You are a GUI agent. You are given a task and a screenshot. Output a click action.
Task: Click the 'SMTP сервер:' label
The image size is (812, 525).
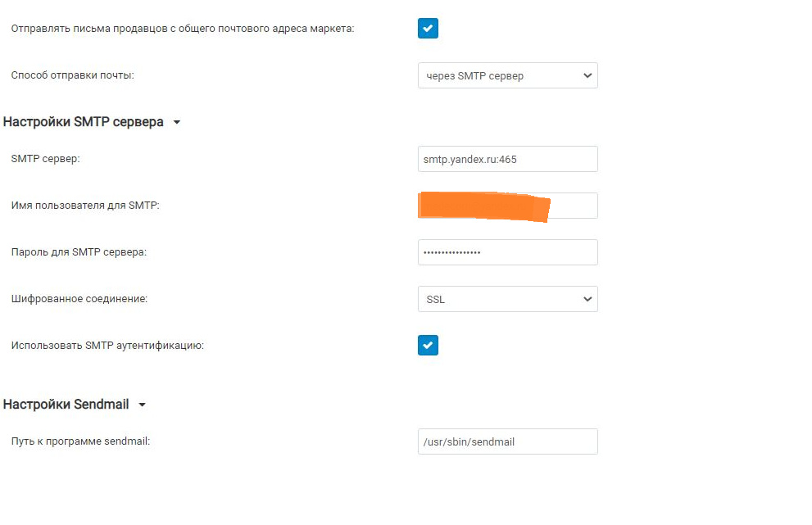[46, 159]
